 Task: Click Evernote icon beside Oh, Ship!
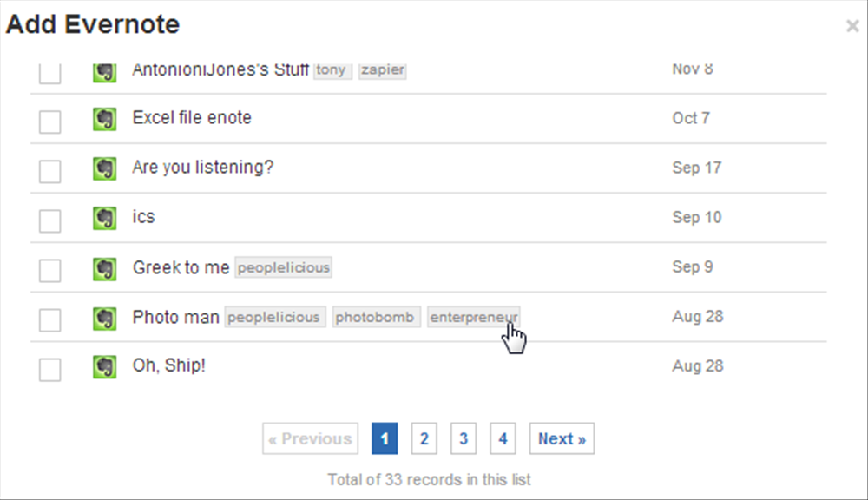105,367
